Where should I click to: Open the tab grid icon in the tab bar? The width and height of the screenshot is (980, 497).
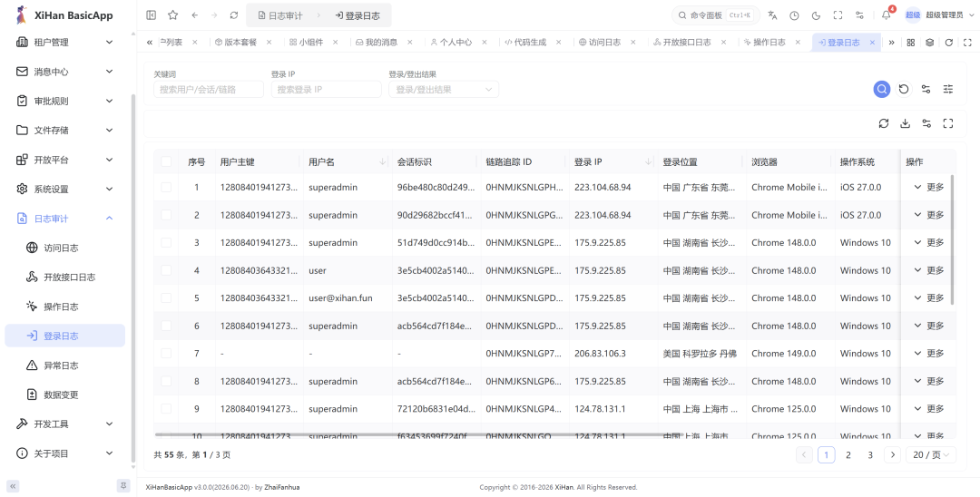tap(911, 43)
